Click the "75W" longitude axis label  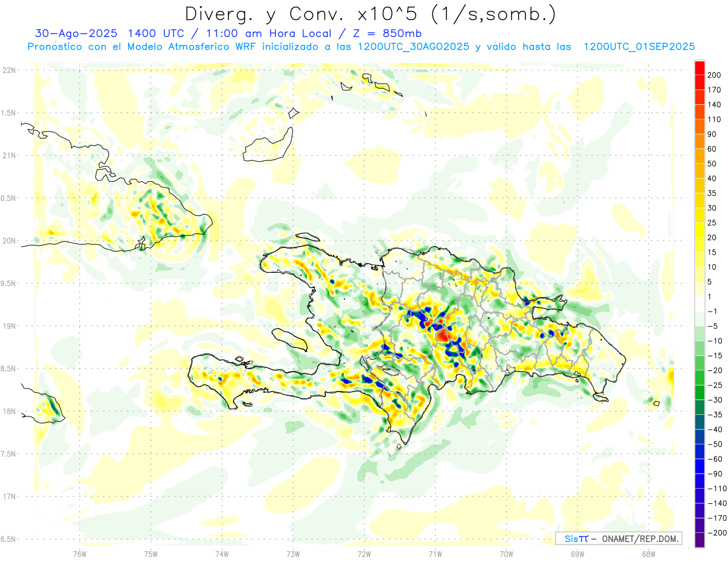(x=151, y=554)
